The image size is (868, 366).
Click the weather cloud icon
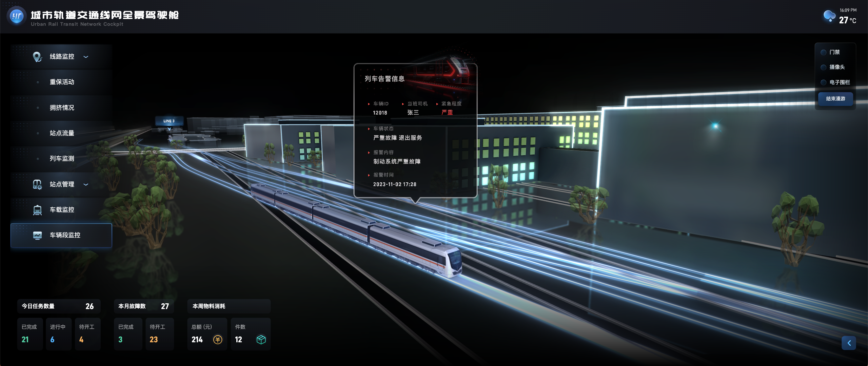[829, 16]
